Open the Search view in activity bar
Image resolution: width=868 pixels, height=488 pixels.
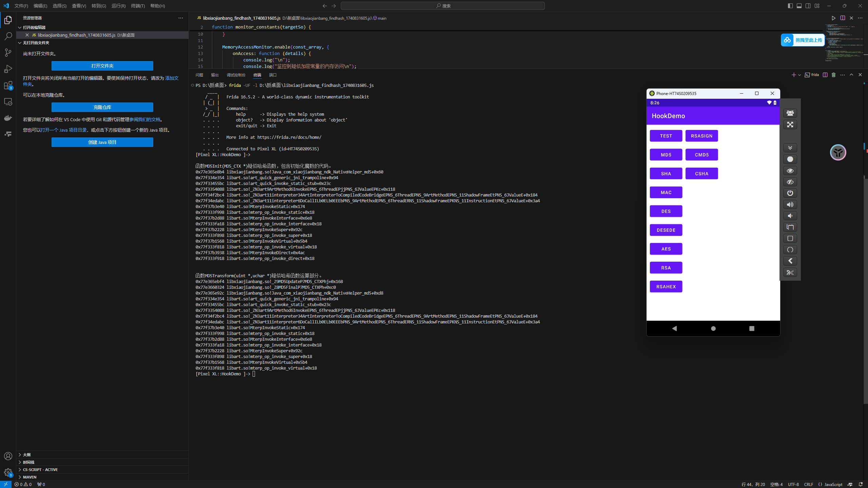[8, 36]
